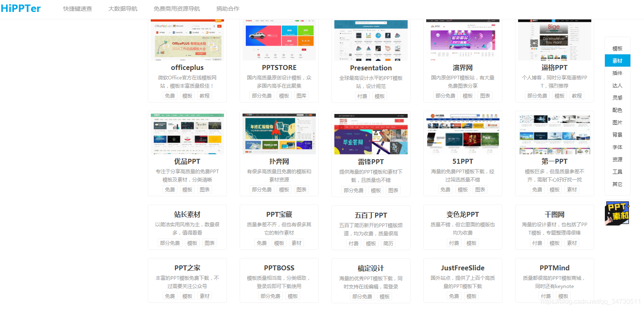The height and width of the screenshot is (309, 644).
Task: Click the 扑奔网 title link
Action: point(279,161)
